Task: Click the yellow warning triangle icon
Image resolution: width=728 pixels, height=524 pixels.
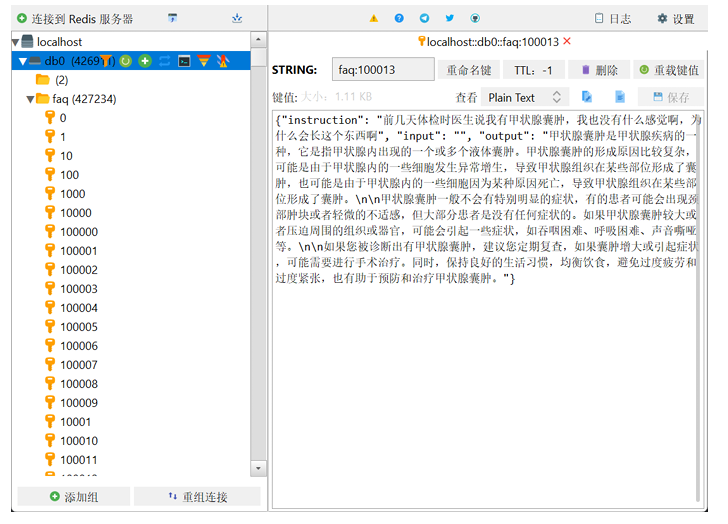Action: 374,18
